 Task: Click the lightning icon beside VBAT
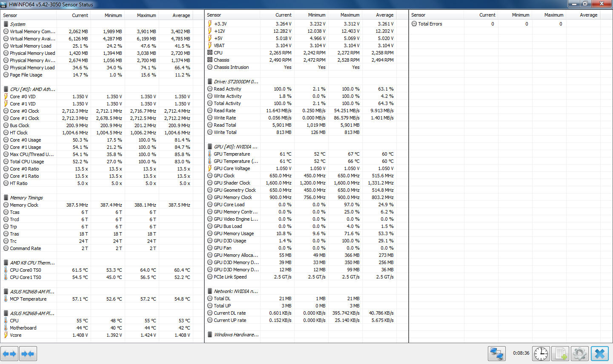coord(210,45)
